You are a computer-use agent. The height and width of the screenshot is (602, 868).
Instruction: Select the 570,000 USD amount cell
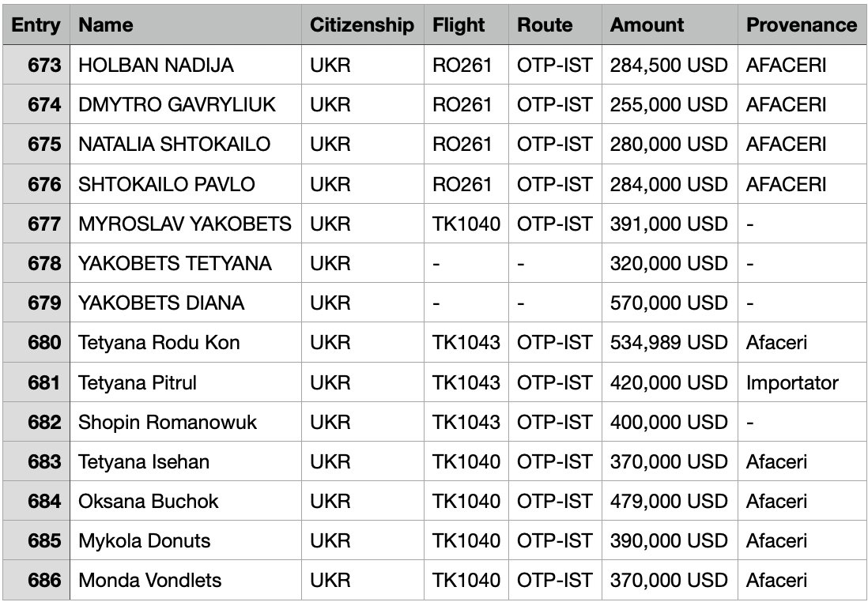click(670, 303)
